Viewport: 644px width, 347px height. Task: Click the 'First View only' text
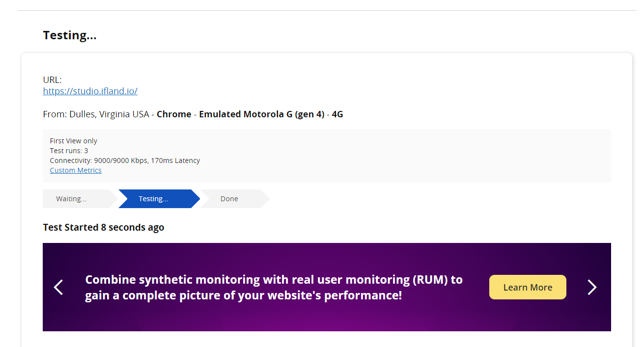pos(74,141)
